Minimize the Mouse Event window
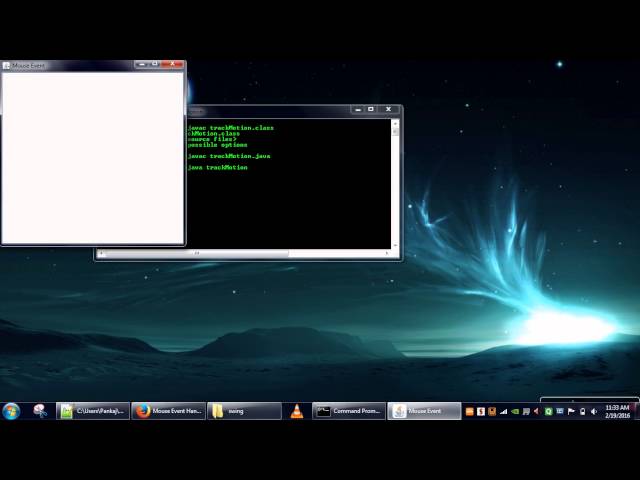 (141, 64)
